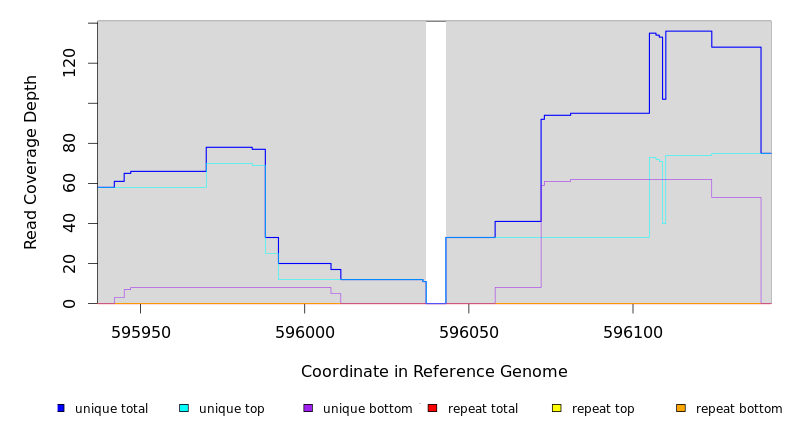The height and width of the screenshot is (432, 792).
Task: Click the cyan unique top legend swatch
Action: click(x=184, y=408)
